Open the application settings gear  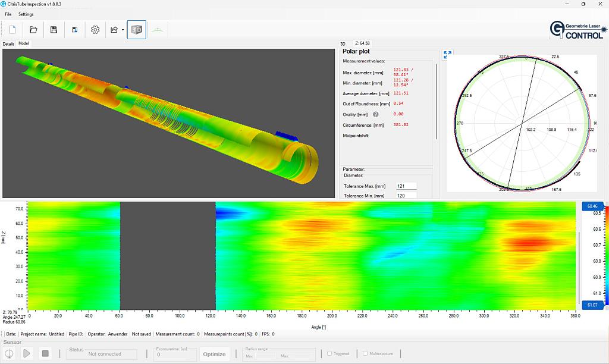coord(96,29)
